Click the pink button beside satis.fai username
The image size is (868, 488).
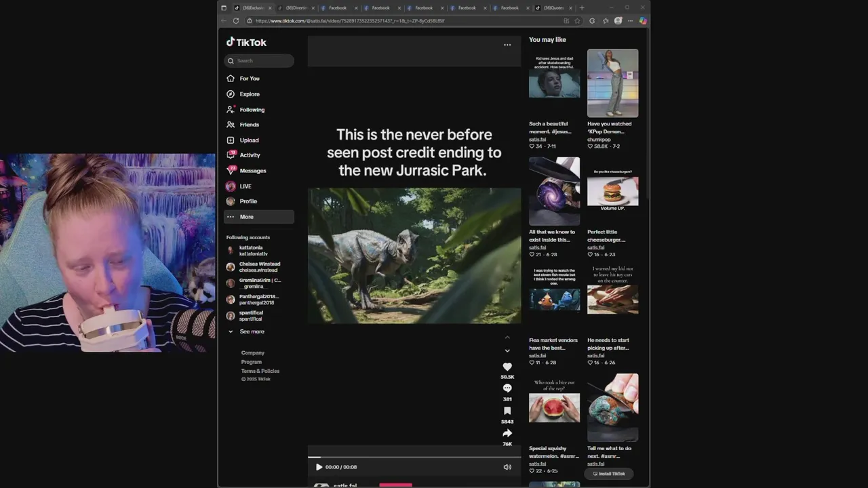[x=395, y=485]
